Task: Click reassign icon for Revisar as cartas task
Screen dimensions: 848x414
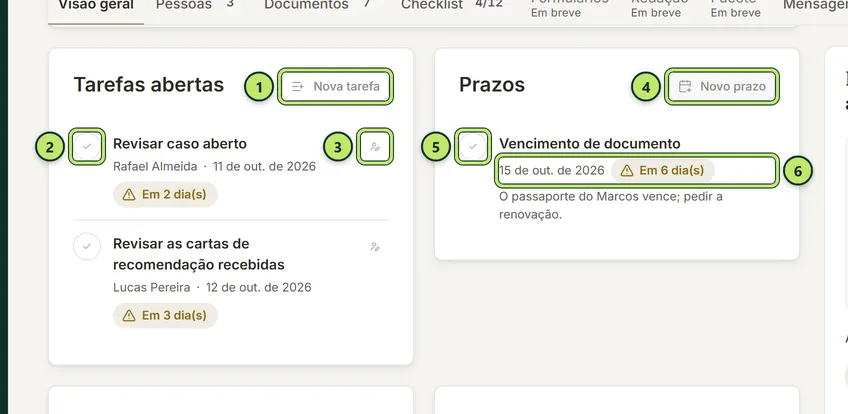Action: (x=375, y=246)
